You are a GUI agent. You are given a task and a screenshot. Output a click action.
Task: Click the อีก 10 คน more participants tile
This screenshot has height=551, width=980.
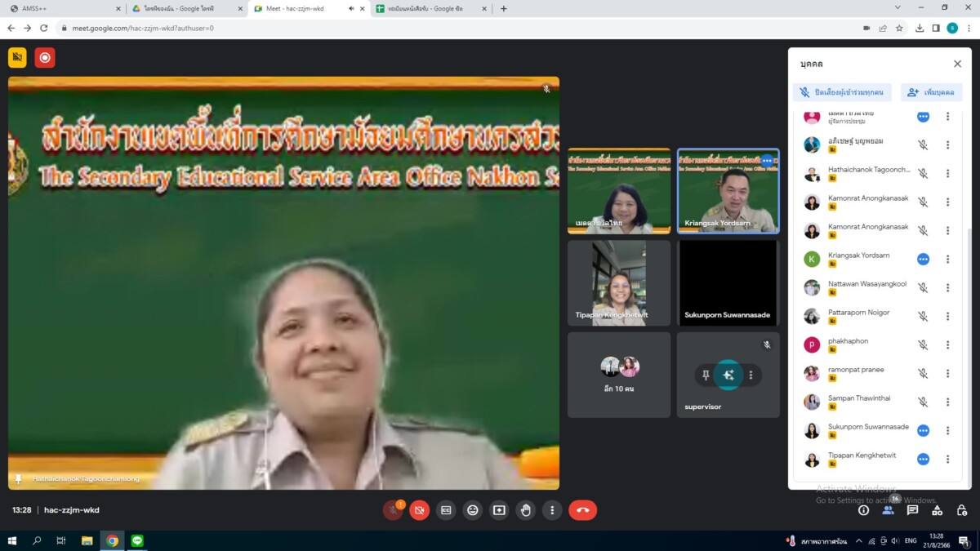(619, 375)
